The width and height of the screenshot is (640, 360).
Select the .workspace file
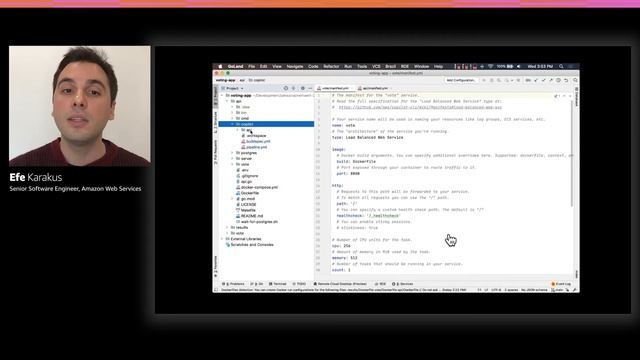point(253,136)
